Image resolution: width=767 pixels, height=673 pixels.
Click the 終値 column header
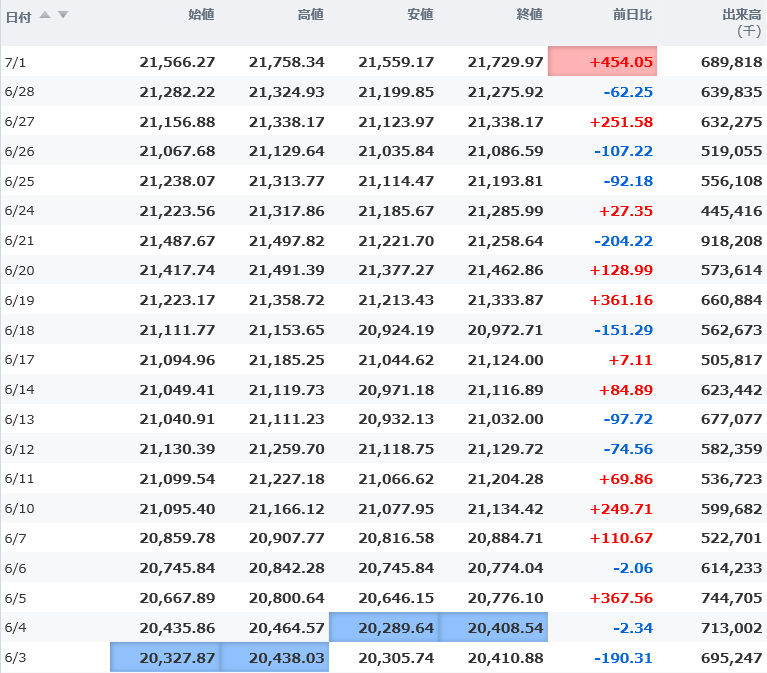coord(529,15)
